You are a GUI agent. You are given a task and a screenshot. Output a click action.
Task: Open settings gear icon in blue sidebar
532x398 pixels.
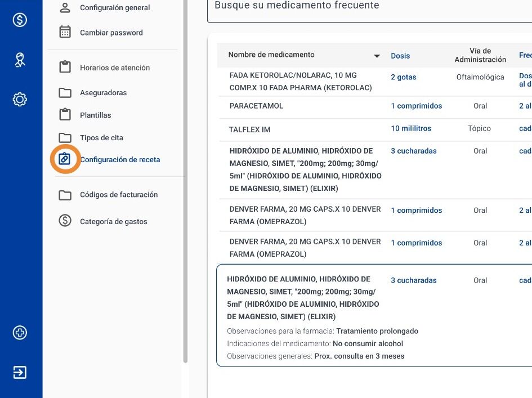(x=20, y=100)
